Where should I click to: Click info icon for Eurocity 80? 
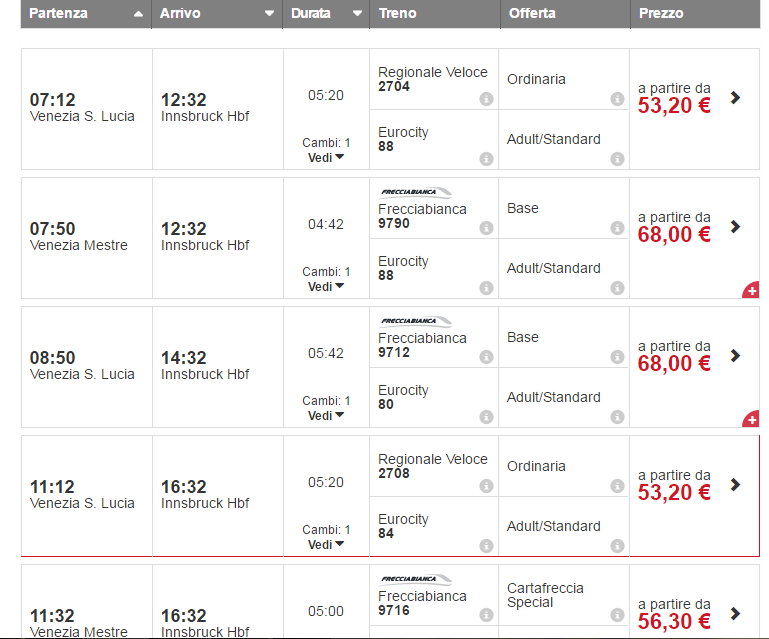pos(486,417)
